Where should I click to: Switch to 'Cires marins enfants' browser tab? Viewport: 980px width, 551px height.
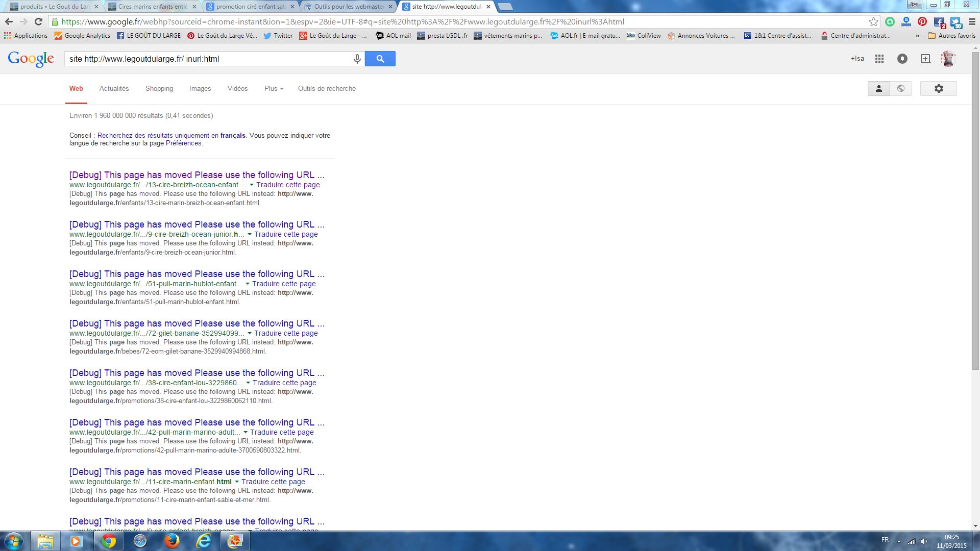(x=152, y=7)
